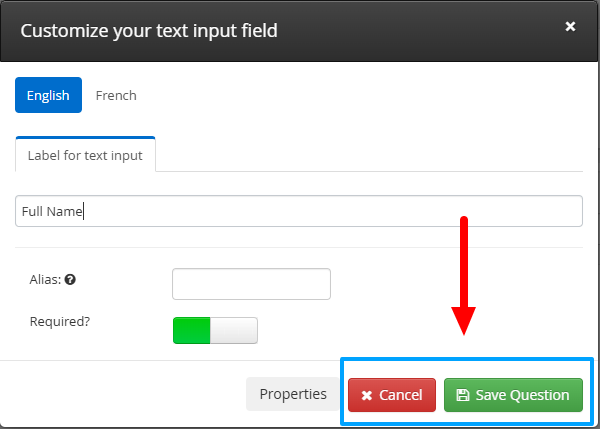Click the Alias: label text
600x429 pixels.
[45, 280]
